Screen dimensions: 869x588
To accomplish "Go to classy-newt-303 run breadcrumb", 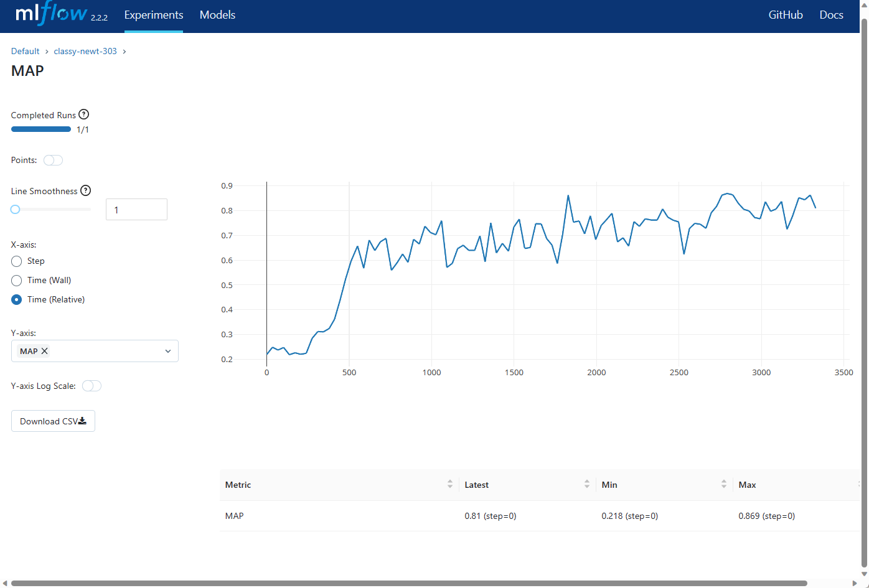I will coord(85,51).
